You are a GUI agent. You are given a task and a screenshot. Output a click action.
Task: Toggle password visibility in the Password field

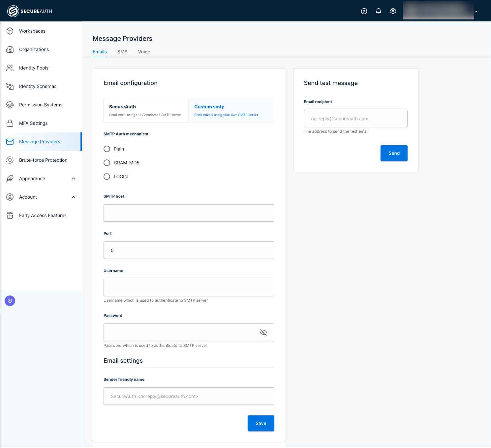[263, 332]
